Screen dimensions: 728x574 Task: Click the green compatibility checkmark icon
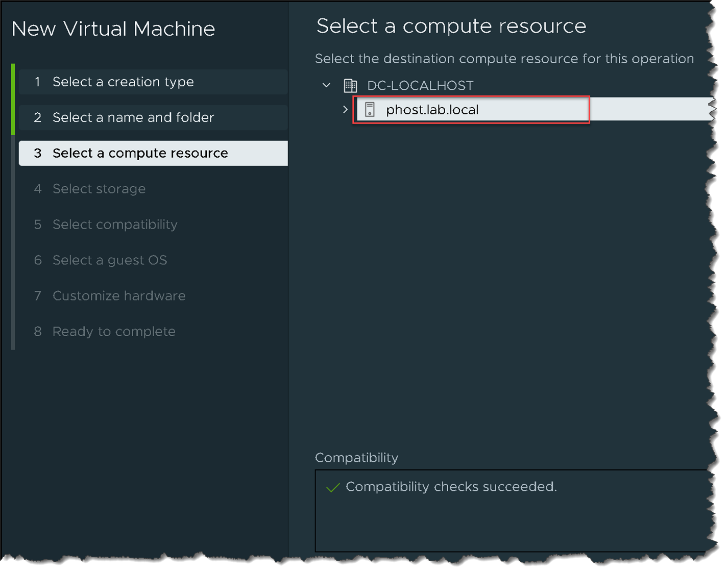333,487
